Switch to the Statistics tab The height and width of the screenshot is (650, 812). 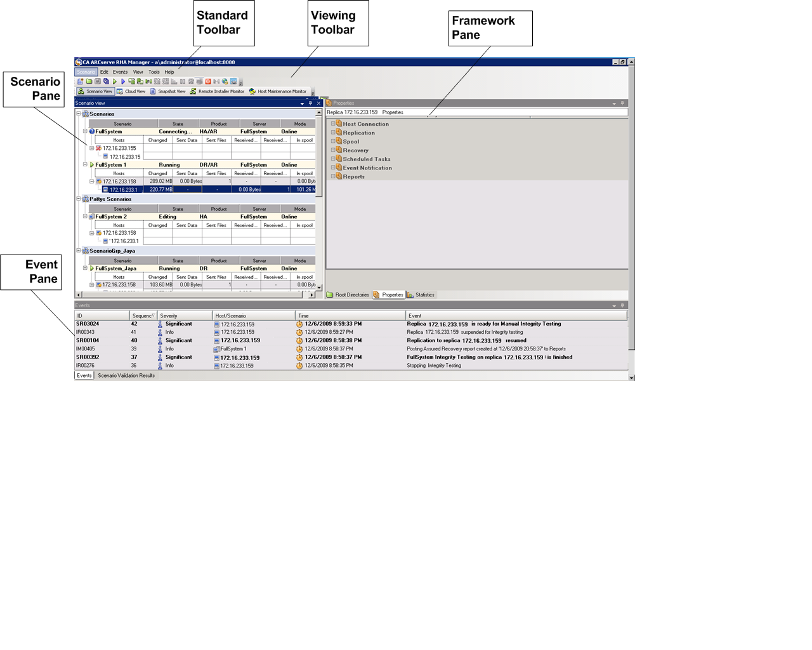click(x=421, y=295)
